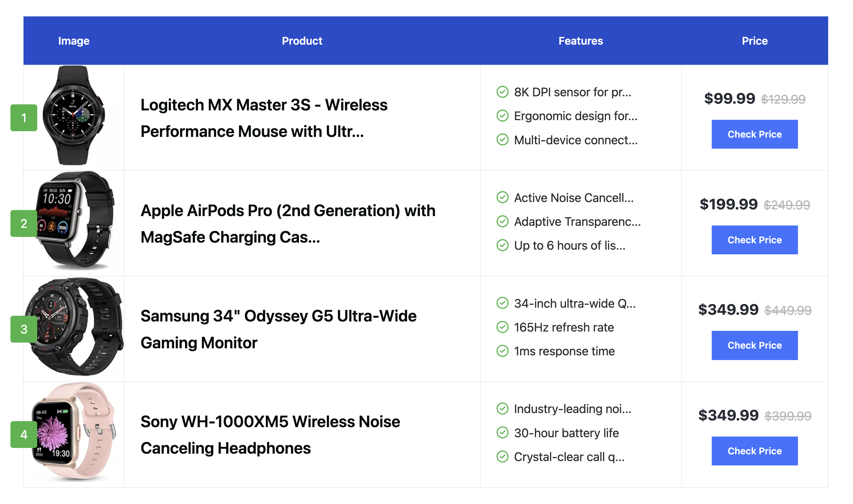
Task: Click the check icon beside 'Active Noise Cancell...'
Action: click(x=502, y=197)
